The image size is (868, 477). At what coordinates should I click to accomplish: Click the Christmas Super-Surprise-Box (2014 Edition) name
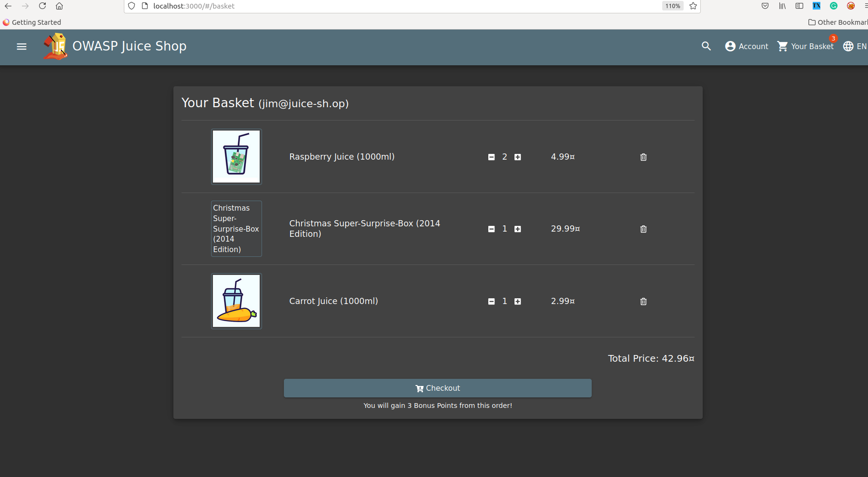coord(364,229)
